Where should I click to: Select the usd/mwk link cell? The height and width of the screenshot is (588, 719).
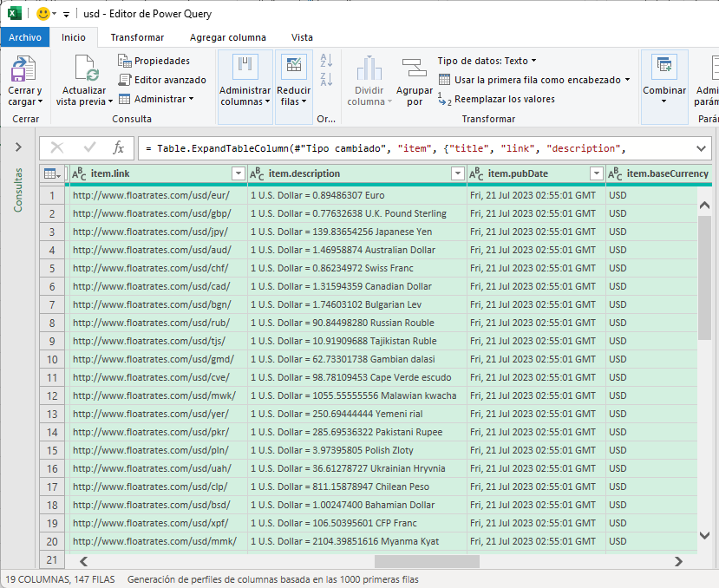pyautogui.click(x=158, y=395)
